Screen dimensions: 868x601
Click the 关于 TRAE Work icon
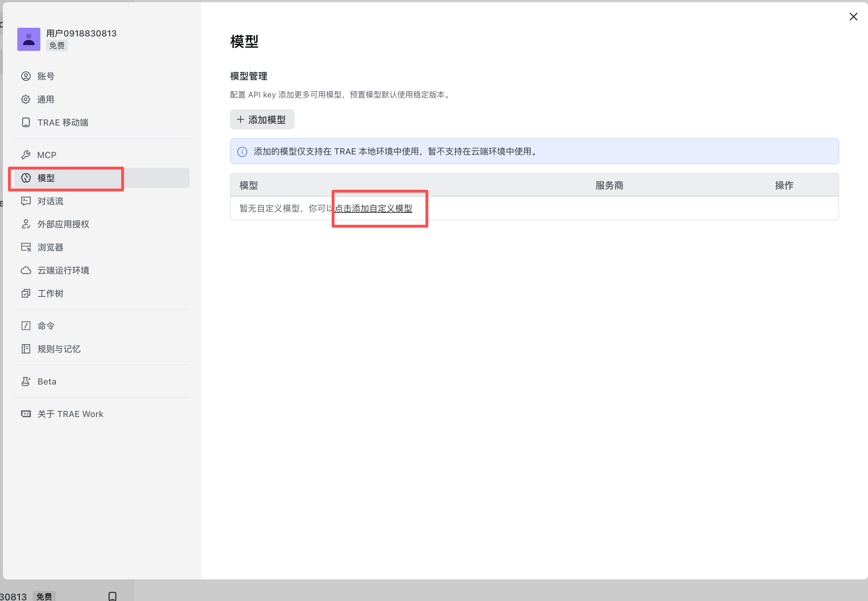click(x=26, y=414)
